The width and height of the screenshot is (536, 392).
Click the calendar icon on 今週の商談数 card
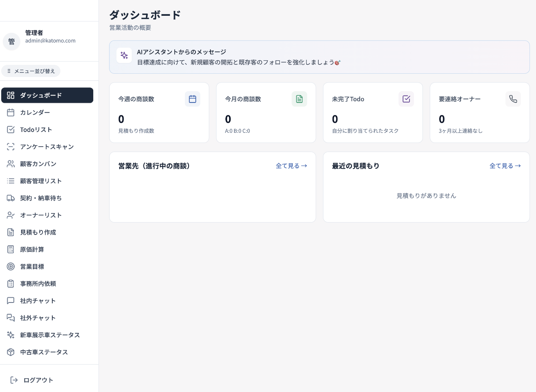coord(193,99)
